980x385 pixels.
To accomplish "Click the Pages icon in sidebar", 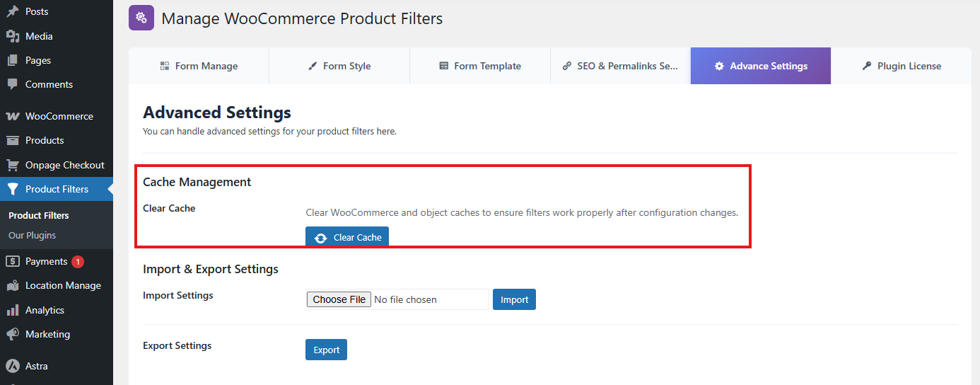I will pyautogui.click(x=13, y=60).
